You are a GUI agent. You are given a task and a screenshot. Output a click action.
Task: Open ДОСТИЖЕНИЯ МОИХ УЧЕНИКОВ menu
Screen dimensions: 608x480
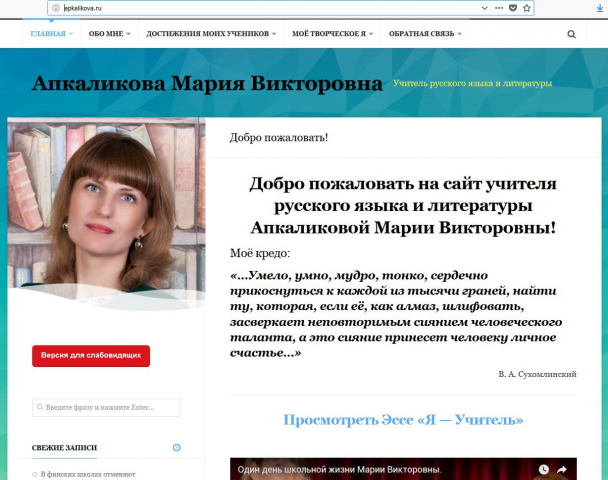211,34
